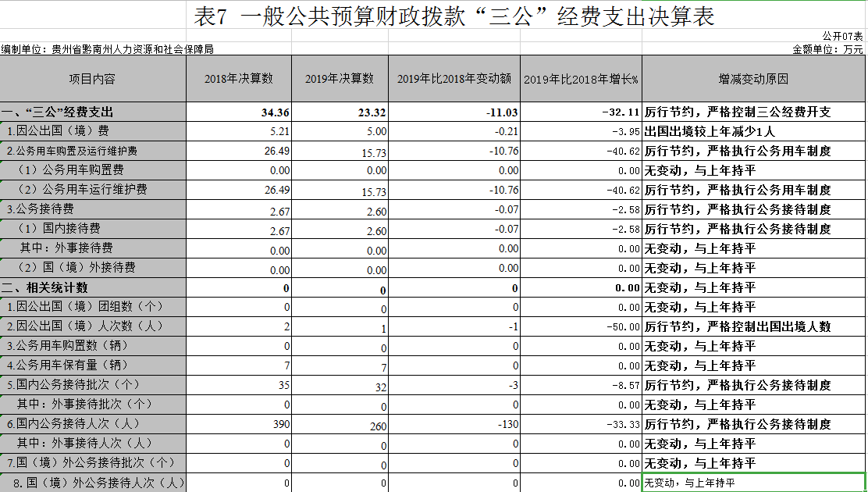868x492 pixels.
Task: Click the green-outlined 无变动，与上年持平 cell in row 8
Action: click(x=752, y=483)
